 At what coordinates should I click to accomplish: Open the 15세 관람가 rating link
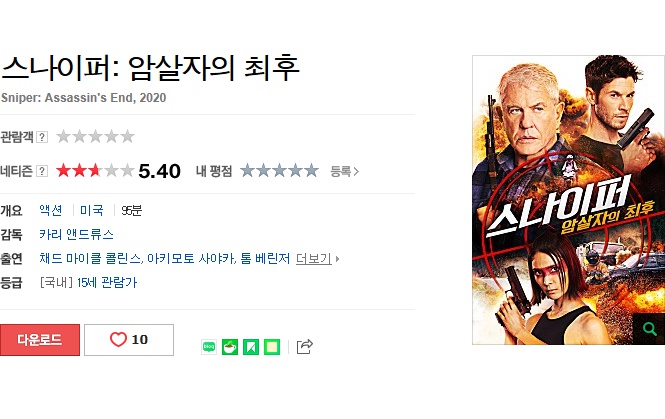coord(107,282)
